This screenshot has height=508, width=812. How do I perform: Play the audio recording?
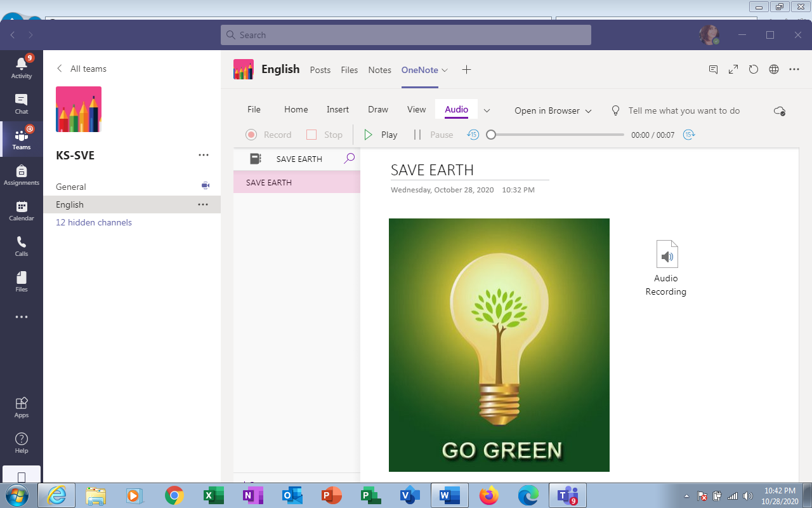[x=380, y=135]
